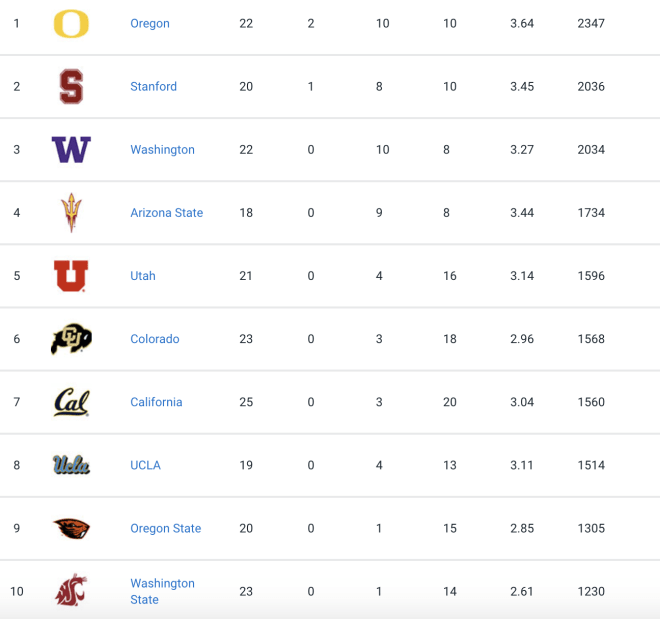This screenshot has width=660, height=619.
Task: Open the UCLA team link
Action: pyautogui.click(x=146, y=465)
